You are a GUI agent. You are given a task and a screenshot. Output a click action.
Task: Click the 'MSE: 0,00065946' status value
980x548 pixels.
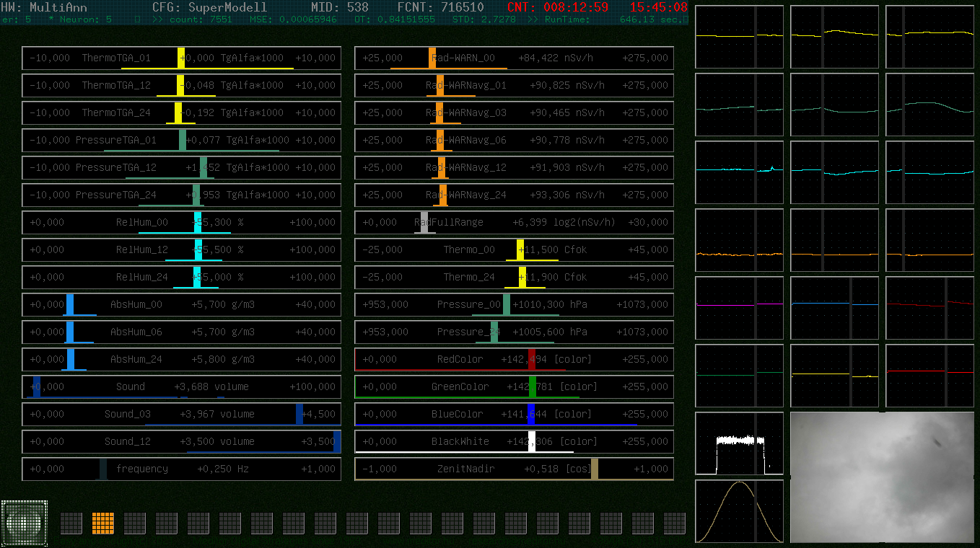[x=293, y=19]
